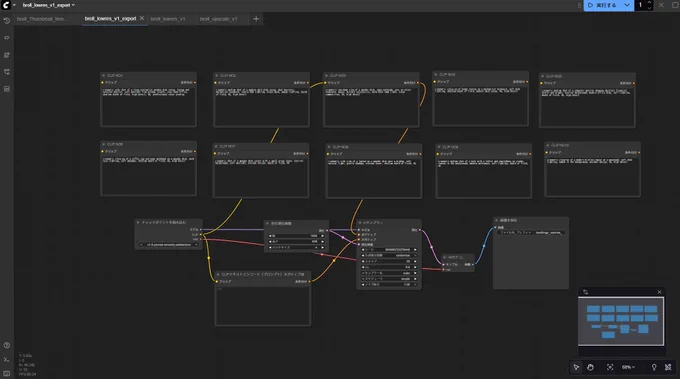Close the minimap panel
The image size is (680, 379).
point(659,292)
